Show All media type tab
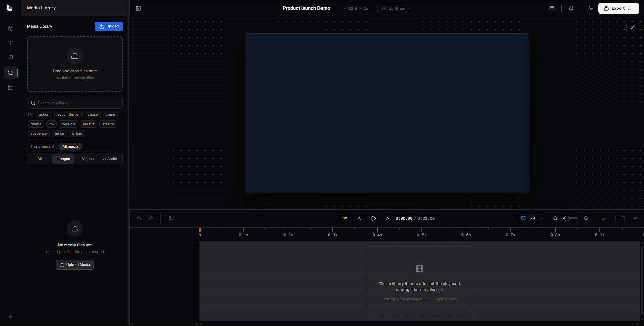Image resolution: width=644 pixels, height=326 pixels. point(40,159)
